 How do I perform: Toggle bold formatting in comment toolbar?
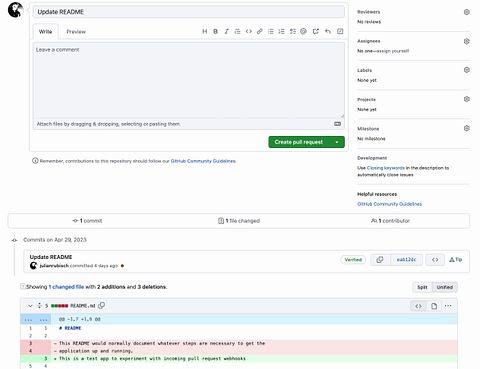click(x=216, y=31)
